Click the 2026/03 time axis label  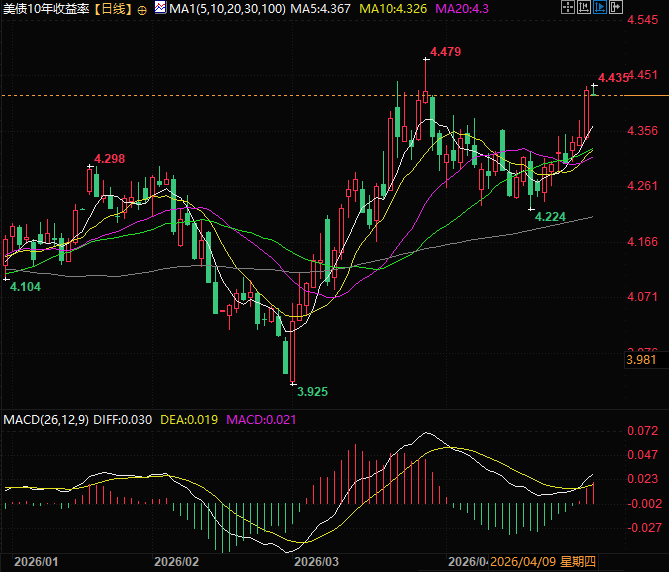[318, 561]
